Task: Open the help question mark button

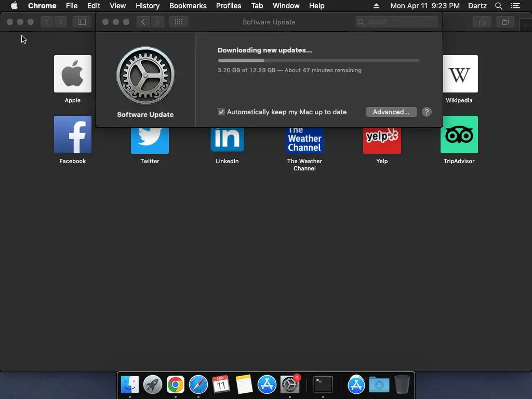Action: 427,112
